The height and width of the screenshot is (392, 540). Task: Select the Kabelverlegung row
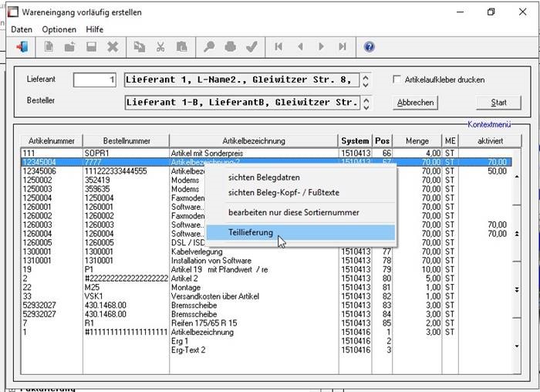[x=266, y=252]
